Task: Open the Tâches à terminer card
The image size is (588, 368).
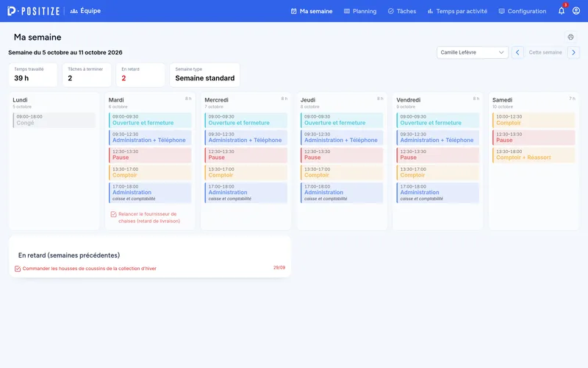Action: [x=87, y=75]
